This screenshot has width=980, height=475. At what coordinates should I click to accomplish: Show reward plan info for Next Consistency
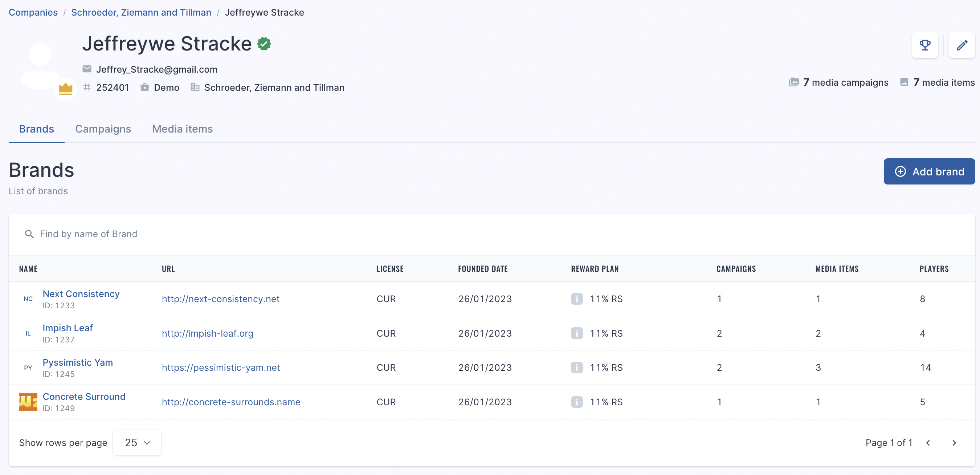pyautogui.click(x=577, y=299)
